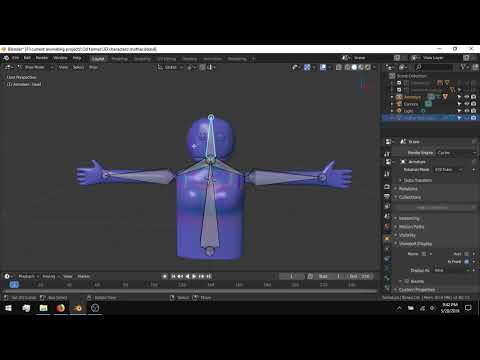Image resolution: width=480 pixels, height=360 pixels.
Task: Toggle snapping magnet icon
Action: tap(202, 67)
